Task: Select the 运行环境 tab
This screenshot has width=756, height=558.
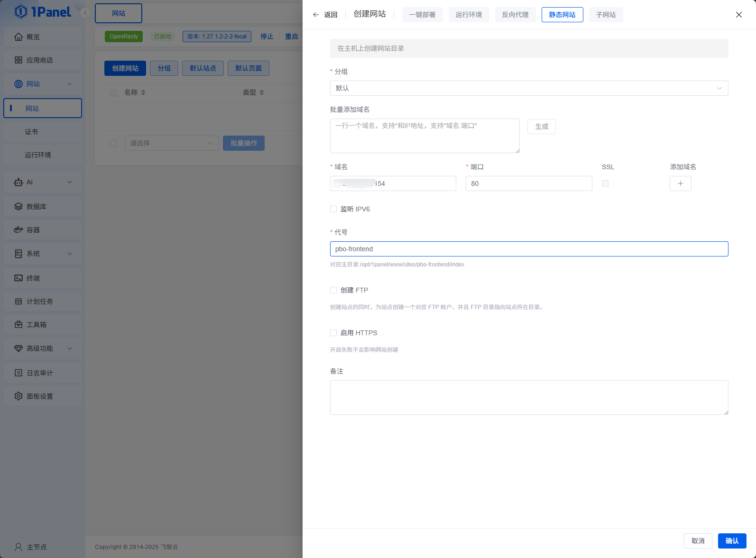Action: [x=469, y=15]
